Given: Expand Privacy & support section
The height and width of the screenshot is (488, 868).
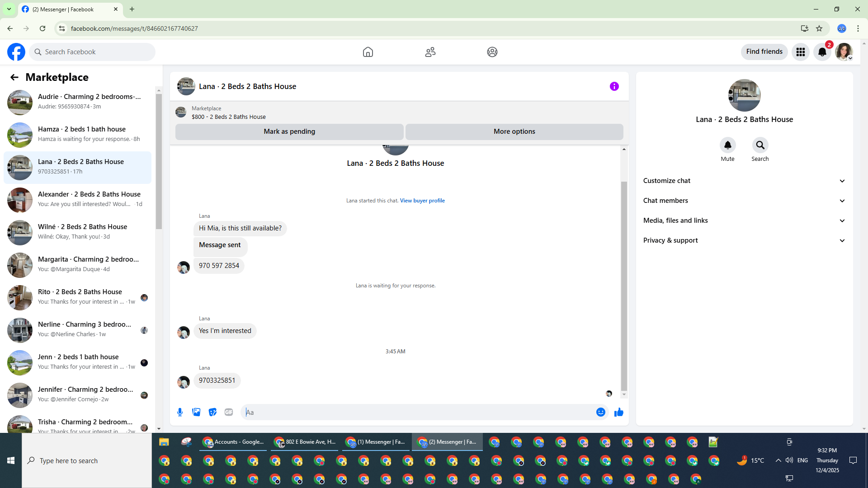Looking at the screenshot, I should (744, 240).
